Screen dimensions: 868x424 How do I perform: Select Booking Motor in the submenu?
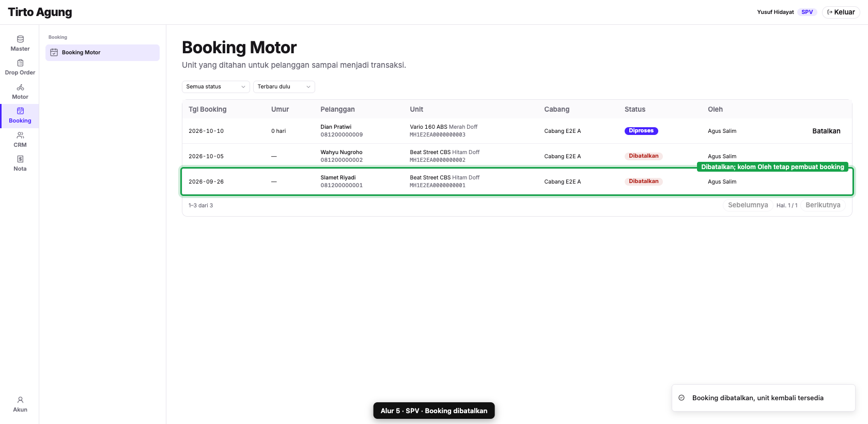pos(102,53)
